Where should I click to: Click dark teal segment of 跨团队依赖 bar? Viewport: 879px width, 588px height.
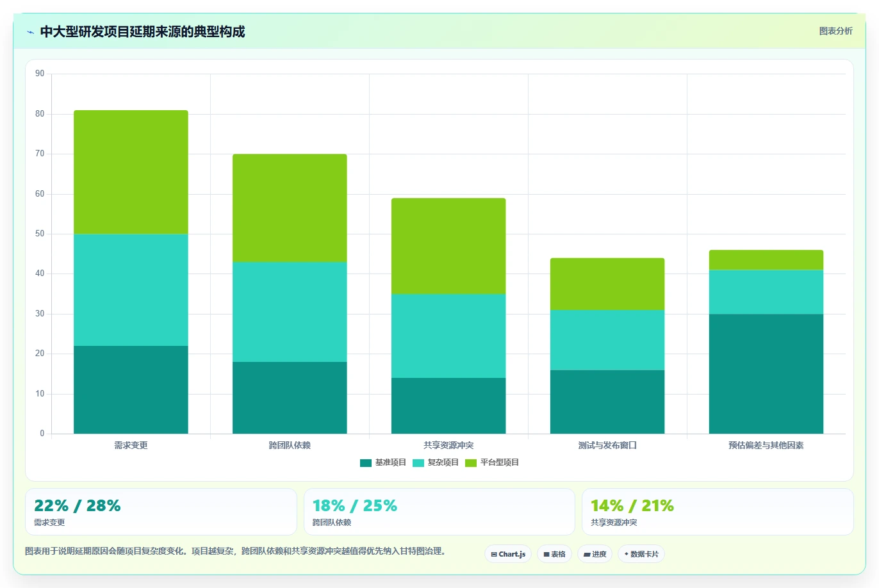290,398
